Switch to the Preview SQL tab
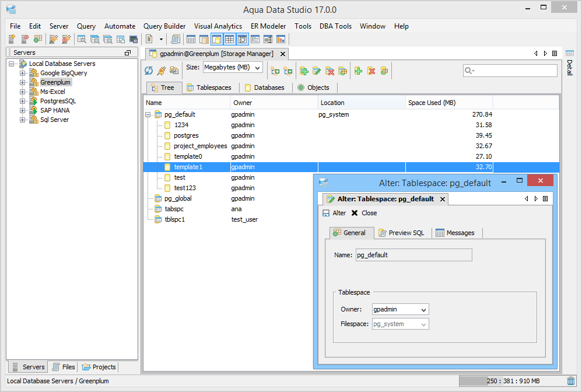Viewport: 582px width, 392px height. coord(401,233)
